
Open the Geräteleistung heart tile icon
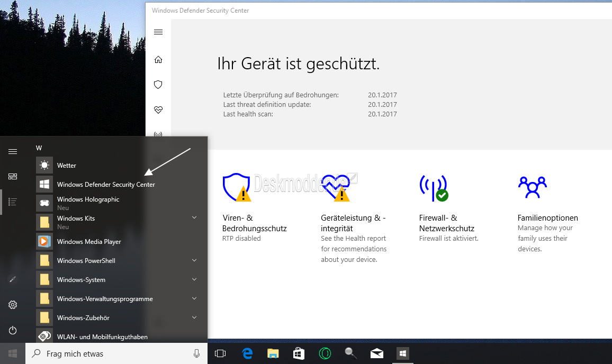click(335, 187)
